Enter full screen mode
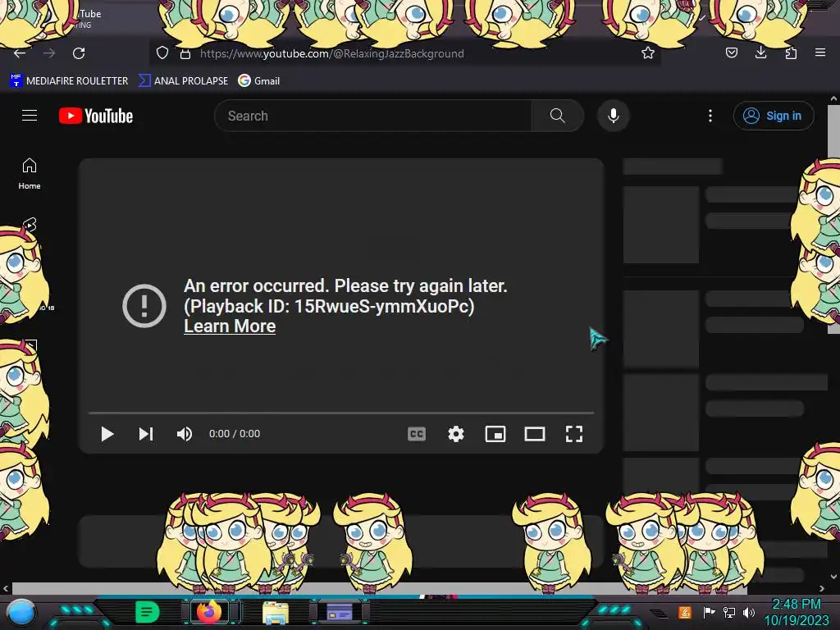 point(574,434)
